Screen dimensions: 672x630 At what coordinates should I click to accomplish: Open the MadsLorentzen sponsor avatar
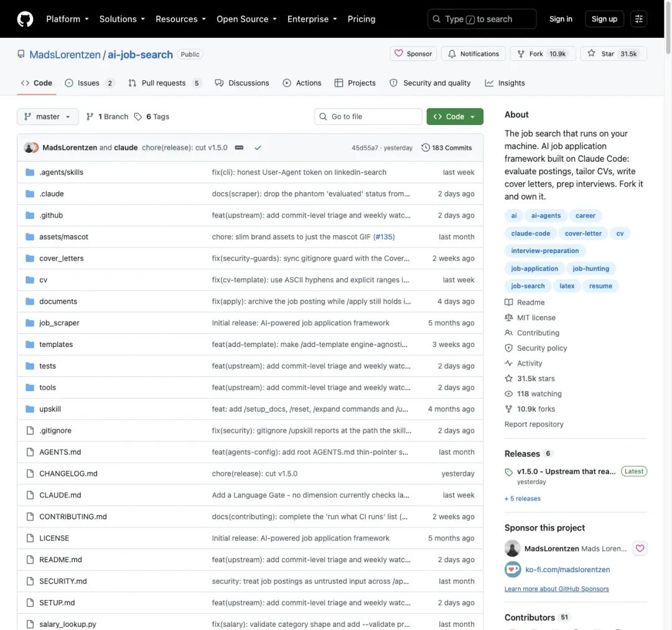click(x=513, y=548)
